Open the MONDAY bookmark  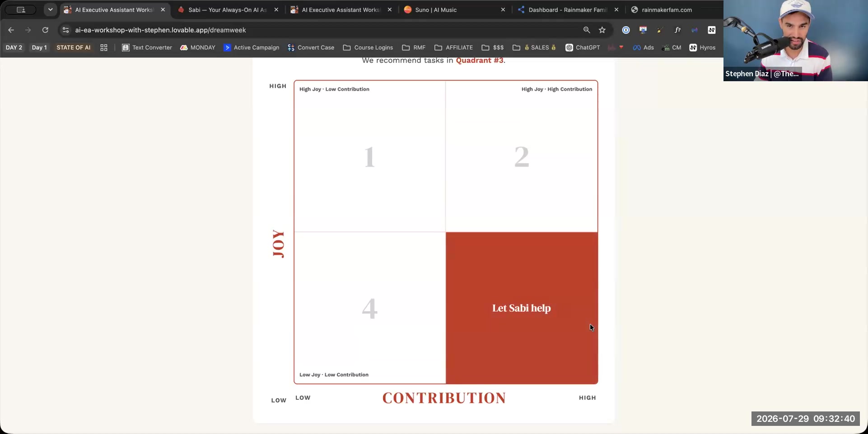(198, 48)
